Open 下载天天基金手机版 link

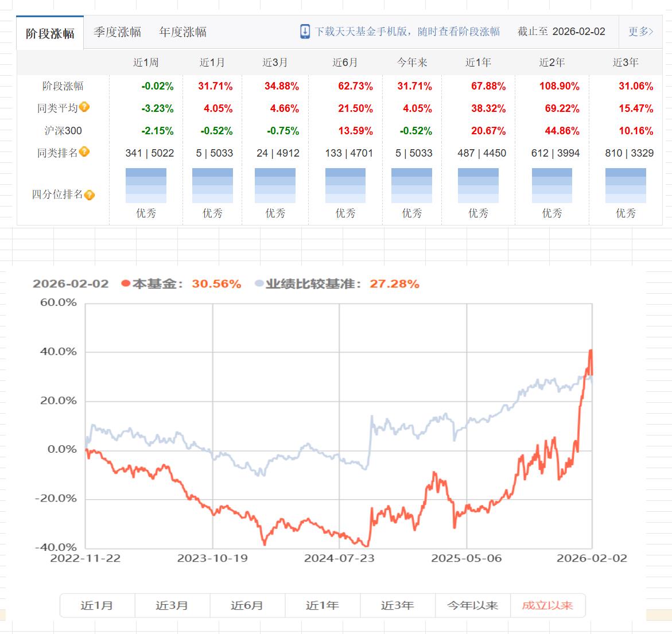coord(407,32)
